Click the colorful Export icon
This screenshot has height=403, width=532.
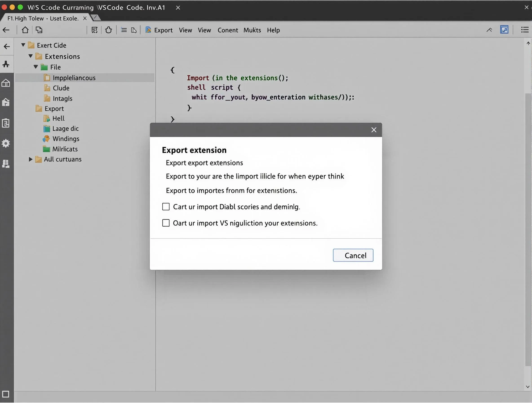click(x=149, y=30)
